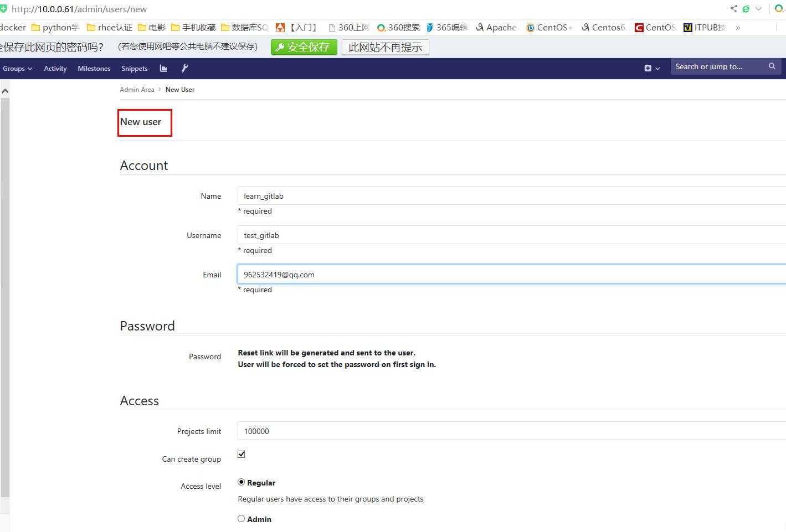Expand the Groups dropdown menu

(17, 68)
